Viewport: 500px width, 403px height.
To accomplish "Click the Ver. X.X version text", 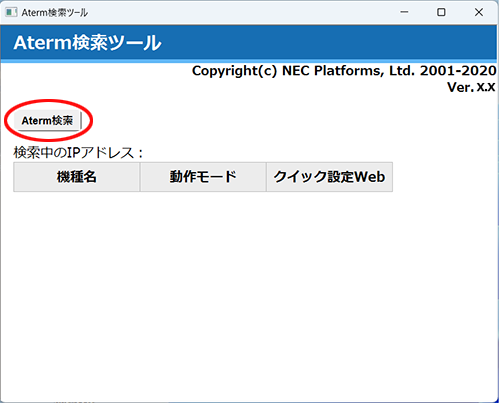I will [x=471, y=87].
